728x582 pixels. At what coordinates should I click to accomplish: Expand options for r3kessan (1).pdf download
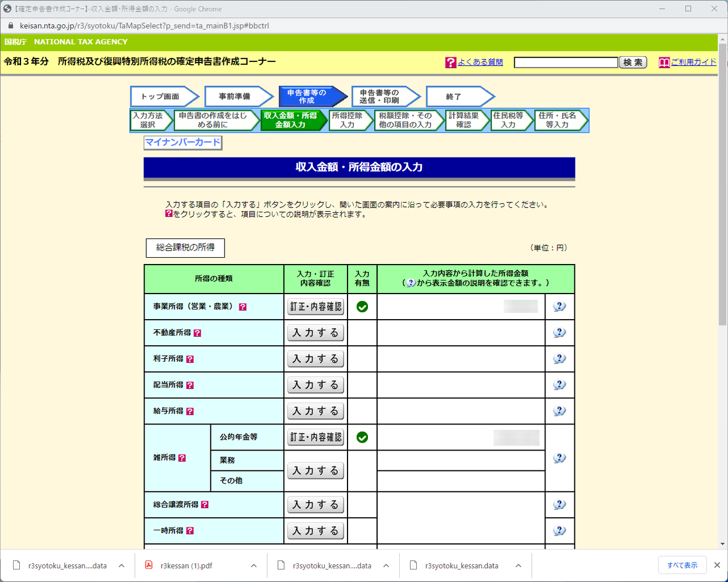click(x=254, y=566)
